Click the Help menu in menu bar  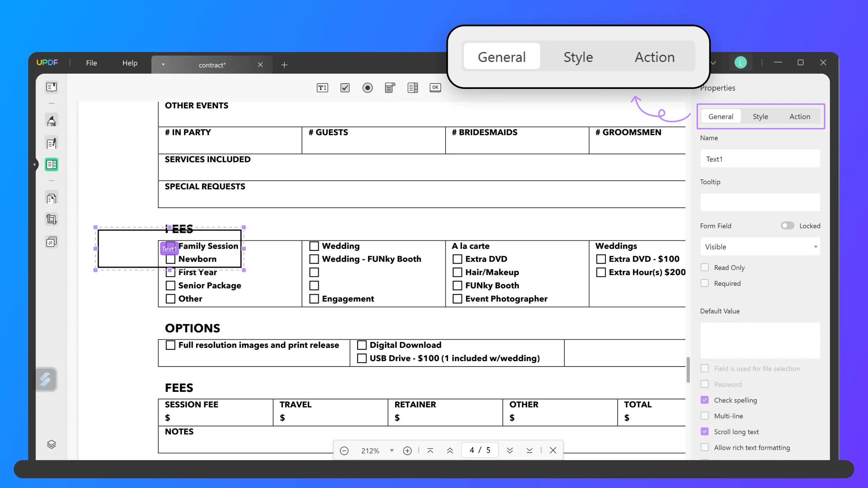coord(130,63)
